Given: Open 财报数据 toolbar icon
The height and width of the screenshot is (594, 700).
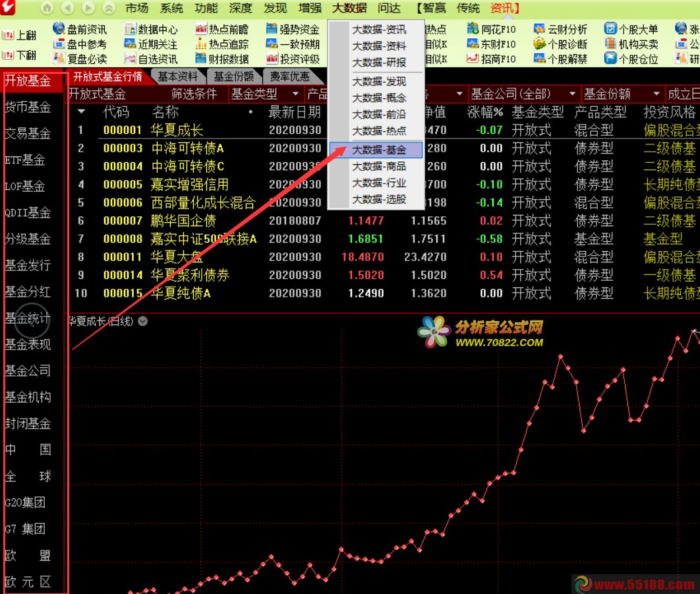Looking at the screenshot, I should coord(201,59).
